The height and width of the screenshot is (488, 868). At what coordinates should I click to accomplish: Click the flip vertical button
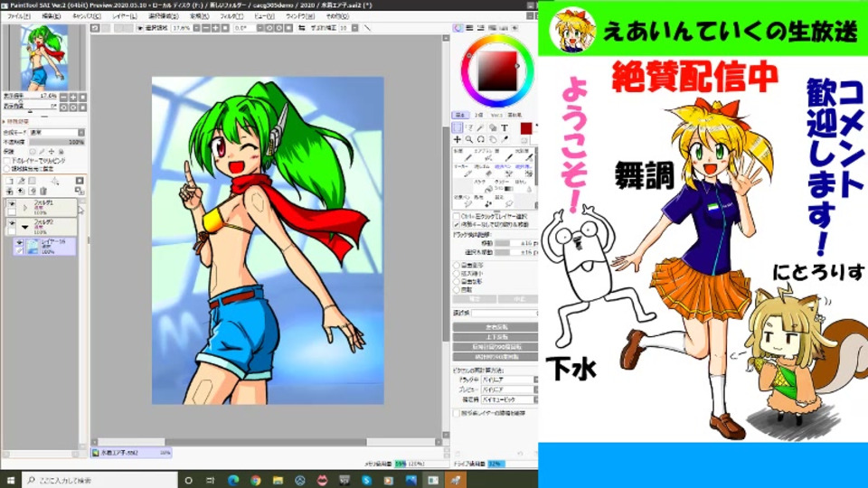[495, 337]
